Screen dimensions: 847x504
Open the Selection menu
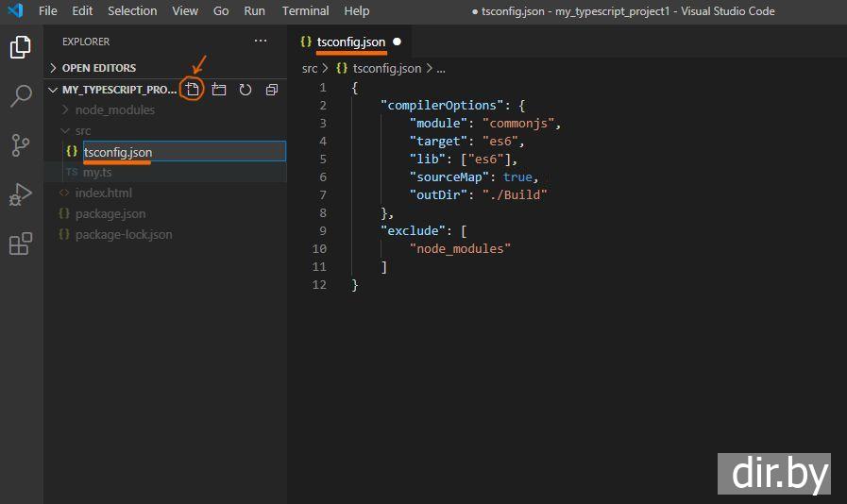(132, 11)
